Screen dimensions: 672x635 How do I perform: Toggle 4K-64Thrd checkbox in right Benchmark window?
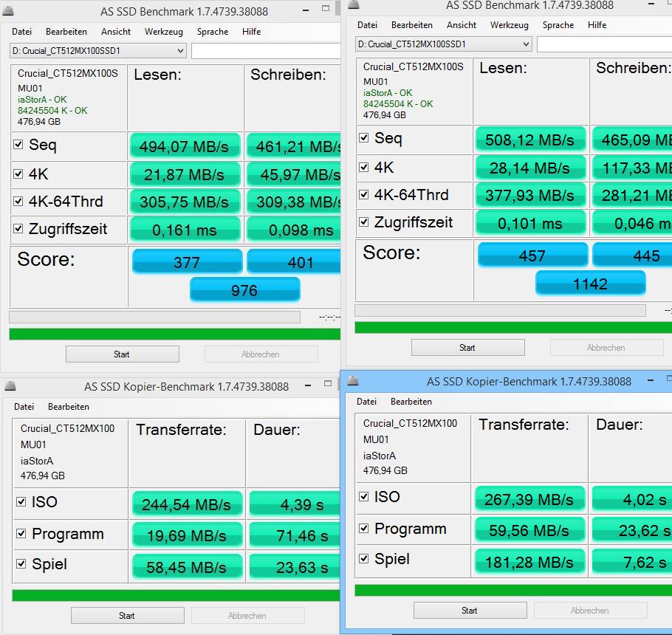tap(364, 194)
